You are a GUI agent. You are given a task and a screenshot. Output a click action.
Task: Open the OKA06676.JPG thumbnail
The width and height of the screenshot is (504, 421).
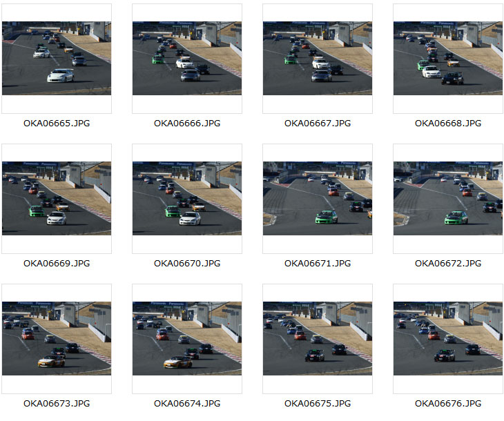click(x=448, y=338)
